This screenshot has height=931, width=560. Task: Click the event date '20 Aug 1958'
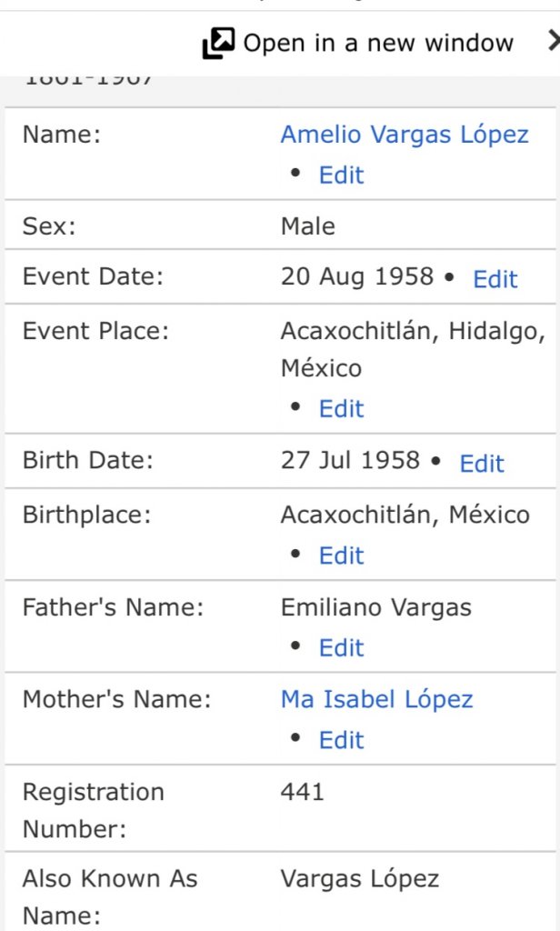coord(356,277)
